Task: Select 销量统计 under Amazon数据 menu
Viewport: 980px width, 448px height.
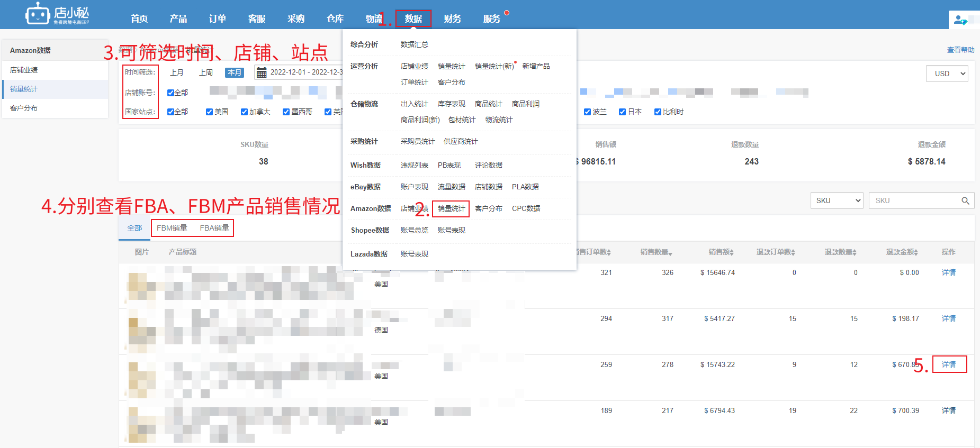Action: click(451, 208)
